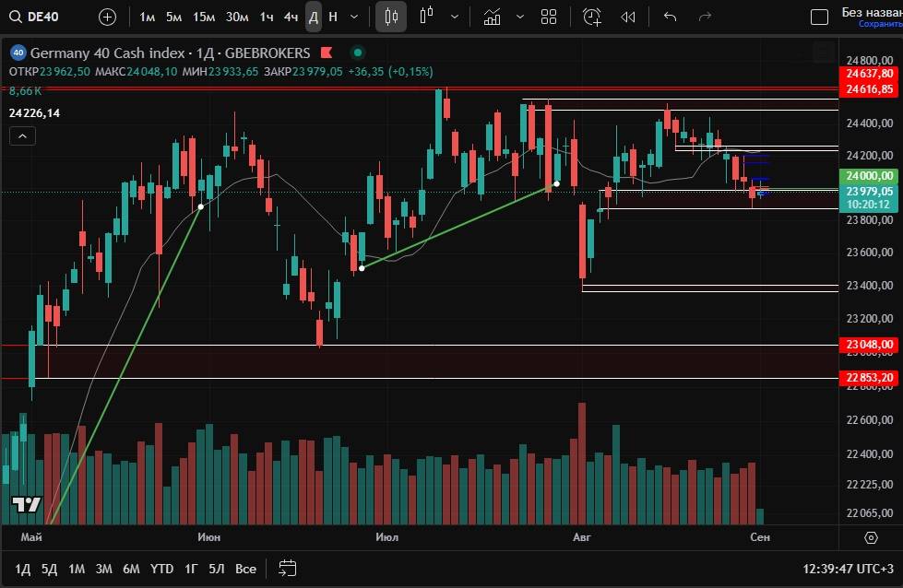Screen dimensions: 903x588
Task: Click the undo arrow icon
Action: [671, 17]
